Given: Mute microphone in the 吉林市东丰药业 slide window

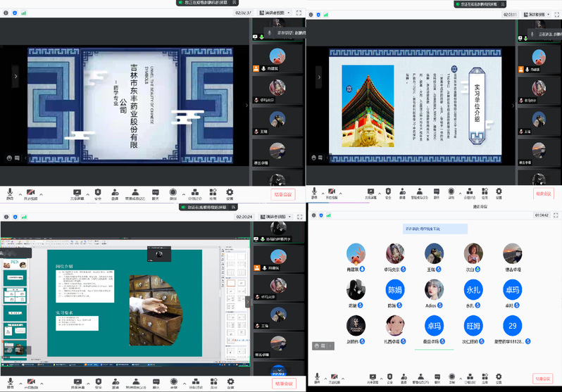Looking at the screenshot, I should point(10,191).
